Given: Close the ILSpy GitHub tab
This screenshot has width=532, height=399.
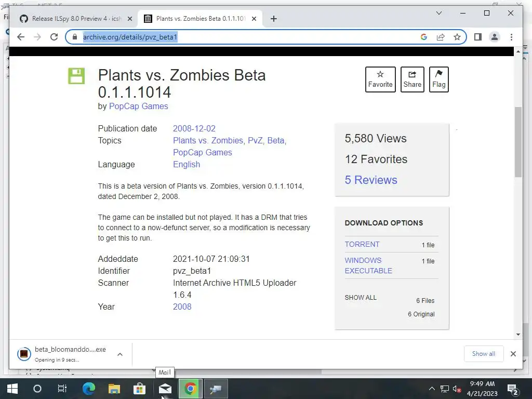Looking at the screenshot, I should pos(129,19).
